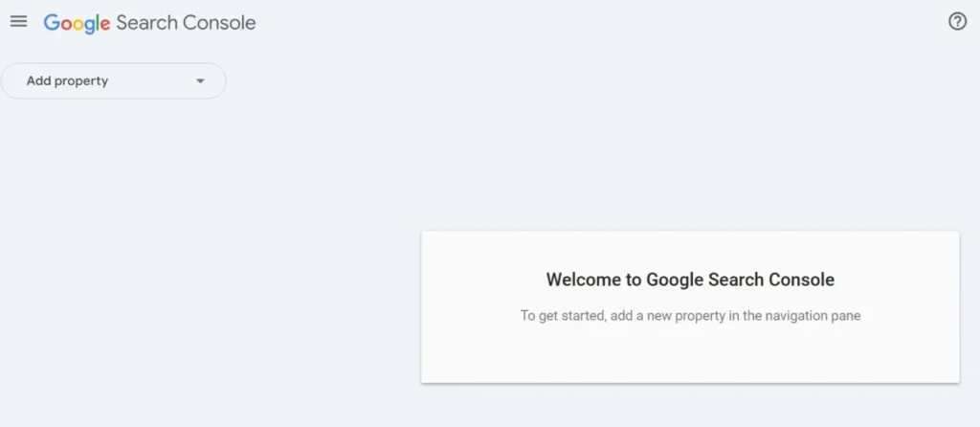Click the first red o in Google logo
This screenshot has height=427, width=980.
(65, 23)
